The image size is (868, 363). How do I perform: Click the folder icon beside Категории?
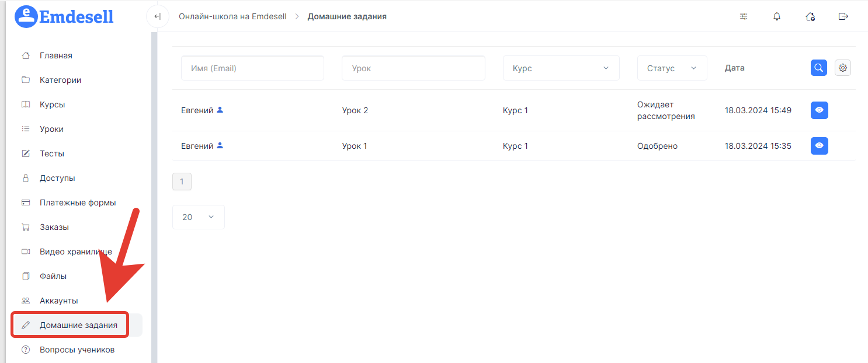pos(26,80)
